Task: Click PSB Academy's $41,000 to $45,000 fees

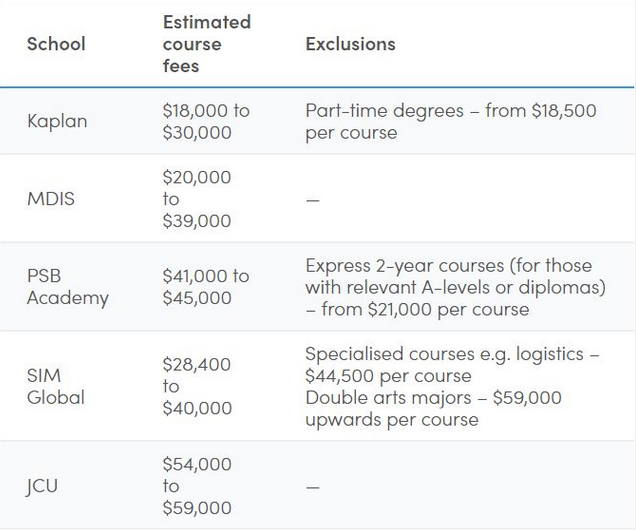Action: click(206, 287)
